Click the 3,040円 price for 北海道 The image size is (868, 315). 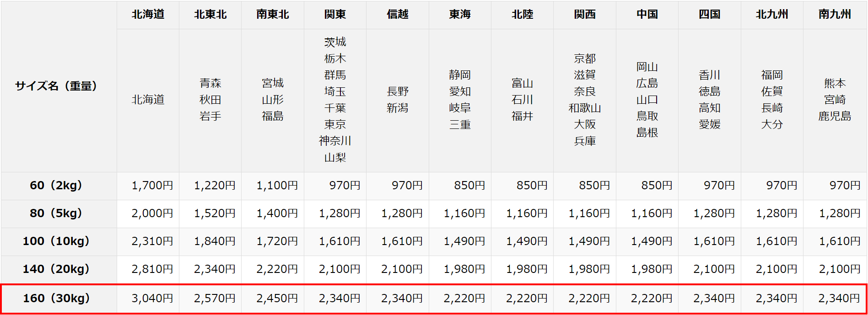(x=152, y=299)
